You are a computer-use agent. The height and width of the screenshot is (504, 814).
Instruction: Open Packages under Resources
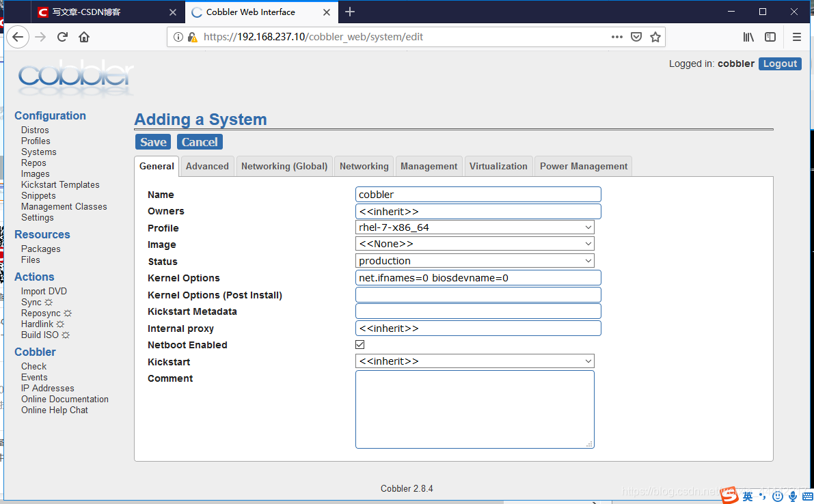[40, 249]
